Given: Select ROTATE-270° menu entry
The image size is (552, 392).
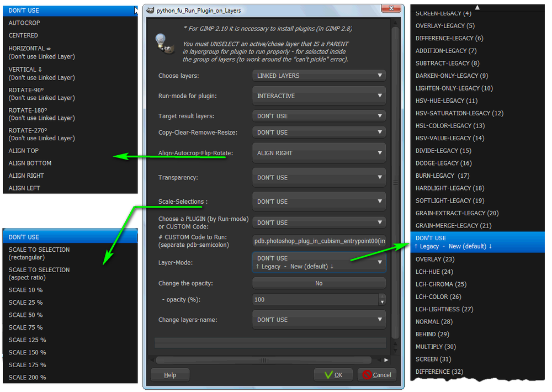Looking at the screenshot, I should [x=70, y=134].
